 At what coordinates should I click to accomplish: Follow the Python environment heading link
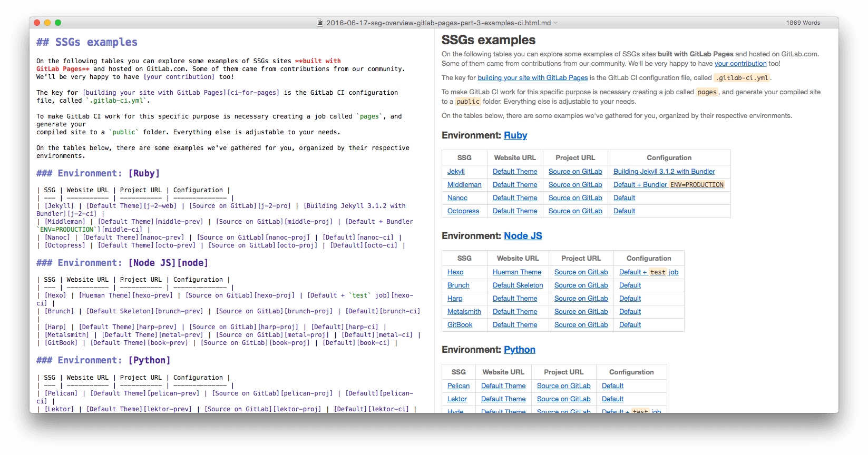[x=520, y=350]
